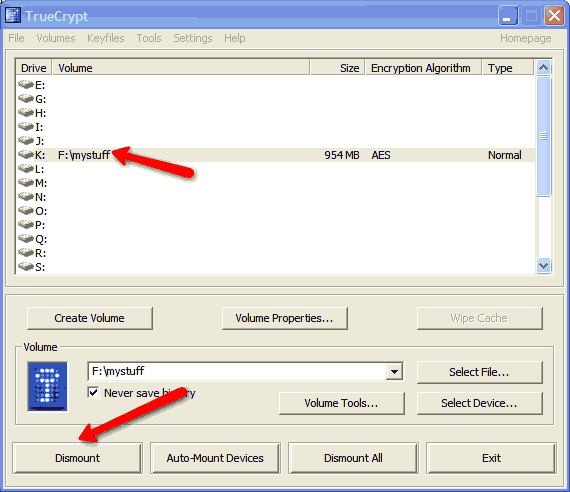Click the drive icon for M:
Screen dimensions: 570x492
coord(26,182)
